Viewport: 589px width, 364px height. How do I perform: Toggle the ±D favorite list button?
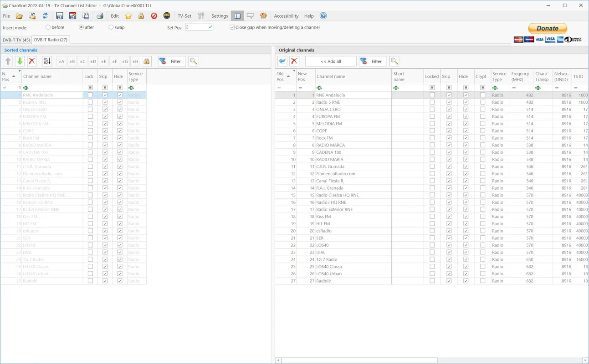coord(93,61)
